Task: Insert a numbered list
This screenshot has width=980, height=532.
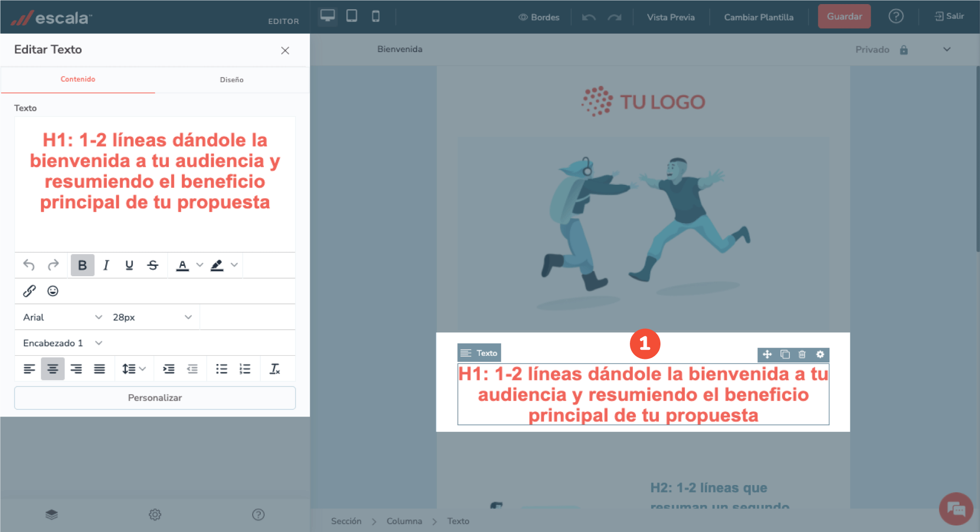Action: pos(245,369)
